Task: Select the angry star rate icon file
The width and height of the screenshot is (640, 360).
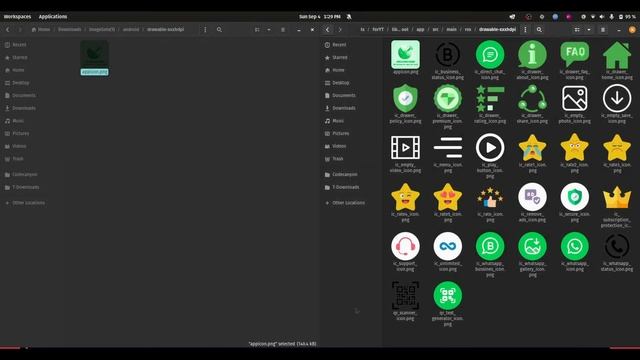Action: point(575,148)
